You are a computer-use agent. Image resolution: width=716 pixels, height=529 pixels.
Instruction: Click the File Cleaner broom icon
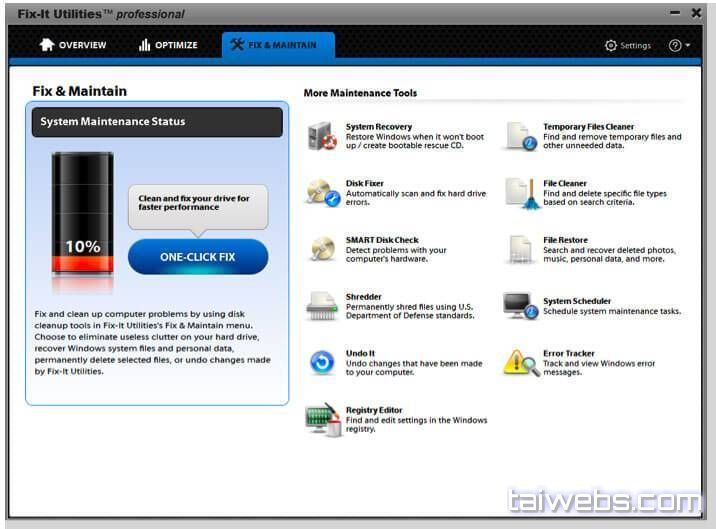click(520, 193)
